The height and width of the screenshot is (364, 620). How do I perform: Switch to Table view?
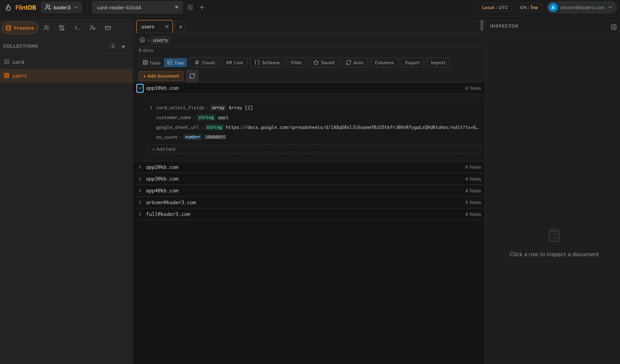pyautogui.click(x=151, y=63)
